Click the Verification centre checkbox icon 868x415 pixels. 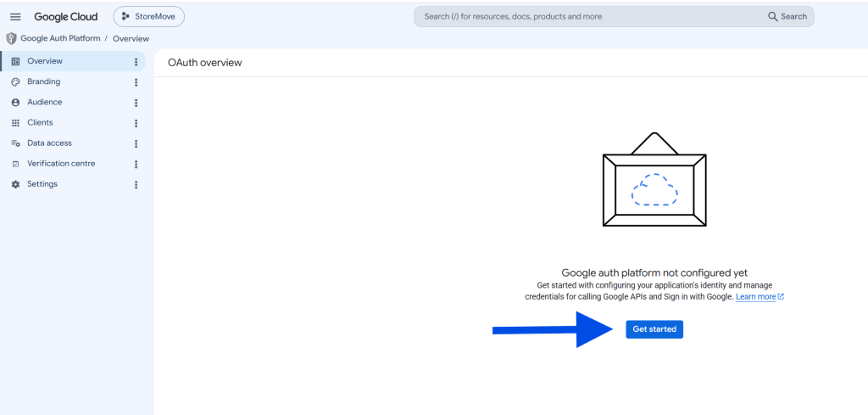(x=15, y=164)
